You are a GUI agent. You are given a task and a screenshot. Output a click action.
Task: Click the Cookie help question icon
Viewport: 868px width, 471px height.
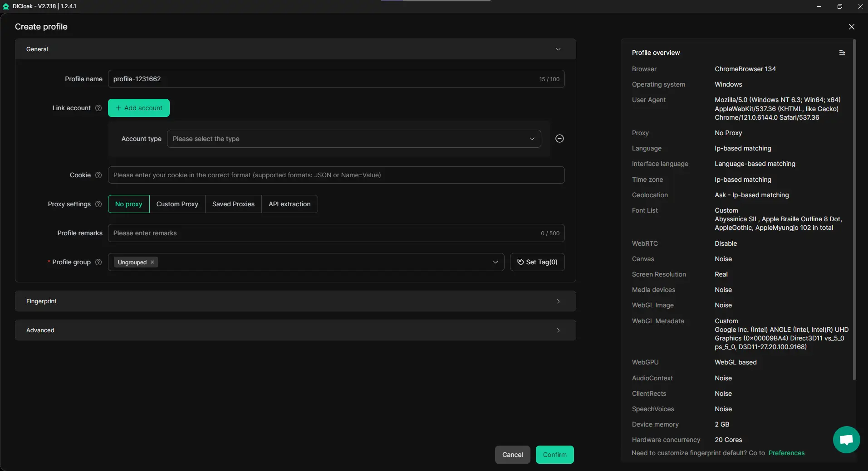98,175
